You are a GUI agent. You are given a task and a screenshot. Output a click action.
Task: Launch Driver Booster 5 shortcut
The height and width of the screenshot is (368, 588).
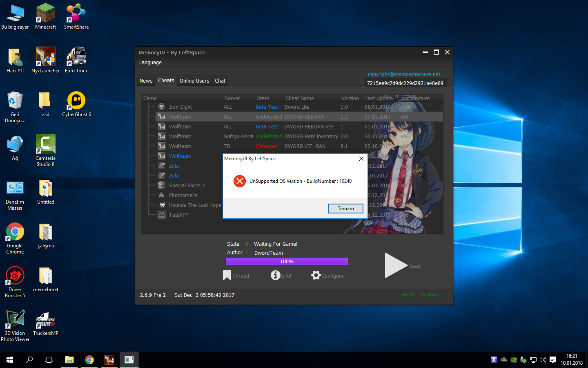point(15,283)
